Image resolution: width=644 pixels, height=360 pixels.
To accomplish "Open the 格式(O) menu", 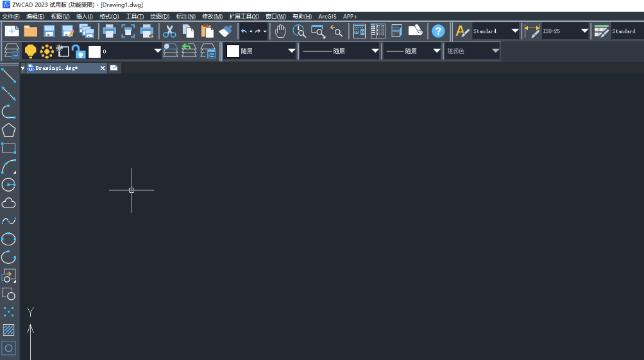I will pos(109,17).
